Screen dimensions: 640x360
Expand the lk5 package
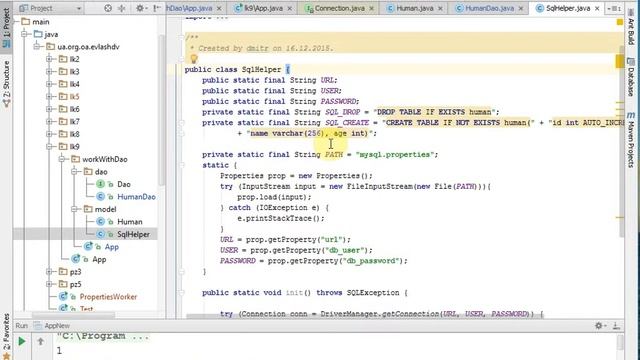point(49,97)
